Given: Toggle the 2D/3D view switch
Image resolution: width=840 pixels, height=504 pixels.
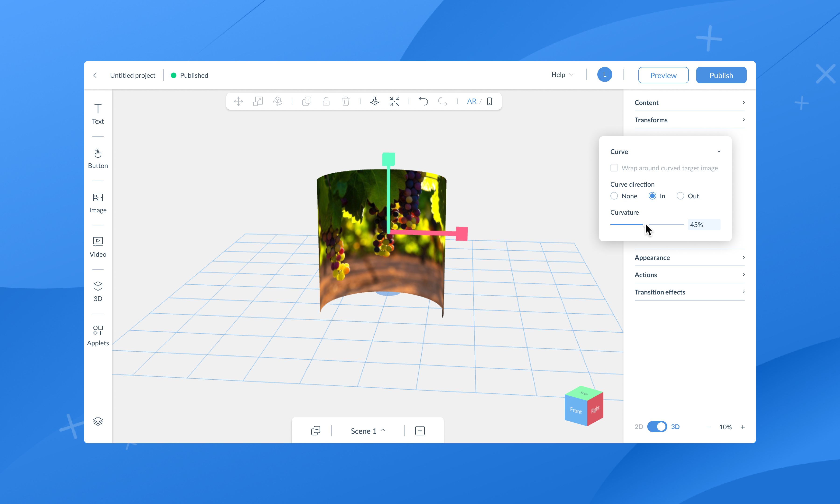Looking at the screenshot, I should click(657, 427).
